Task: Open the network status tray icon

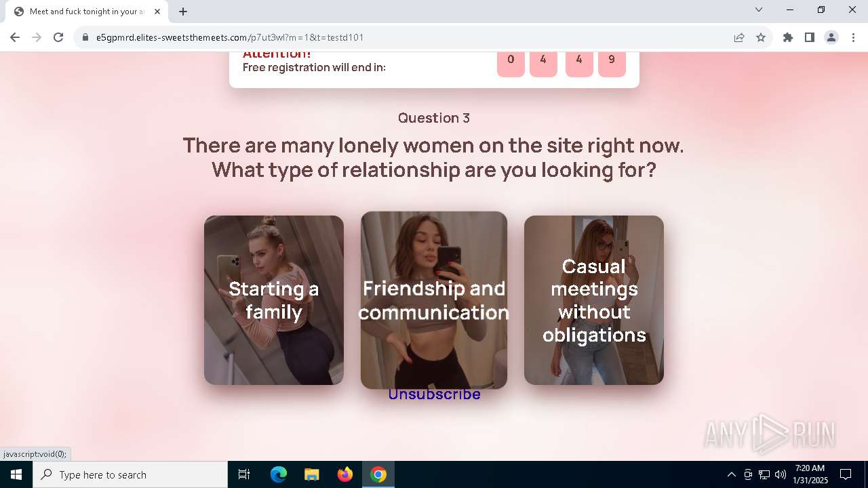Action: click(x=764, y=474)
